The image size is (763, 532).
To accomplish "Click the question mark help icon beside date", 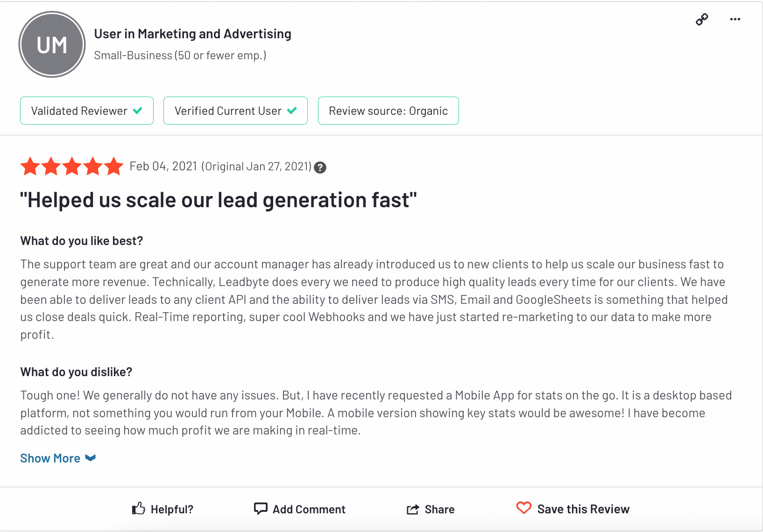I will tap(320, 168).
